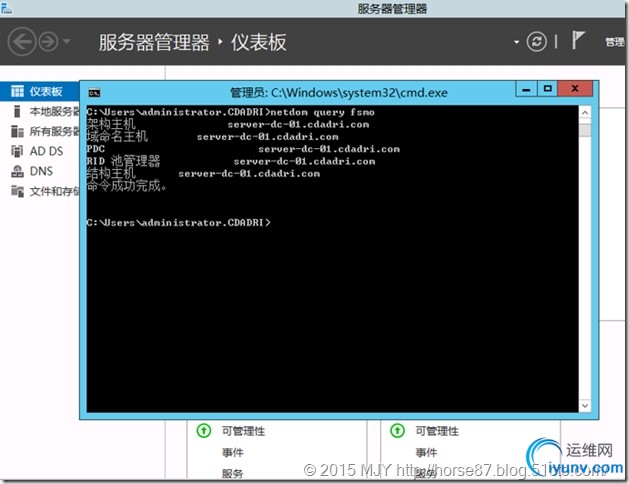Open 服务 in the left tile
The height and width of the screenshot is (484, 629).
coord(233,474)
